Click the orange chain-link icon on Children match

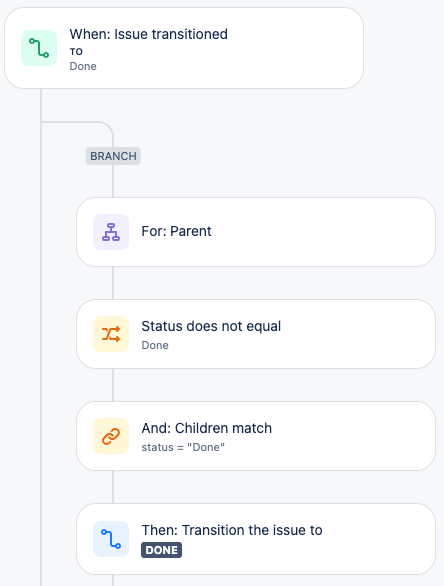(111, 436)
